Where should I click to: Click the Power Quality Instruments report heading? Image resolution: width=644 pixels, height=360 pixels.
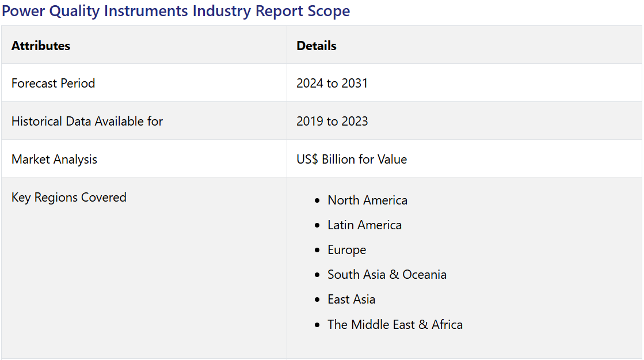coord(176,11)
